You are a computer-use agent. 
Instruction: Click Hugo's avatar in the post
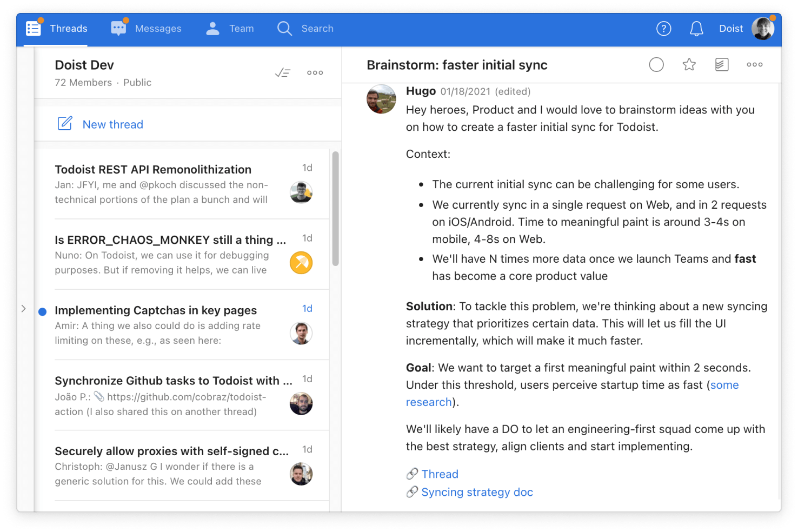(381, 99)
